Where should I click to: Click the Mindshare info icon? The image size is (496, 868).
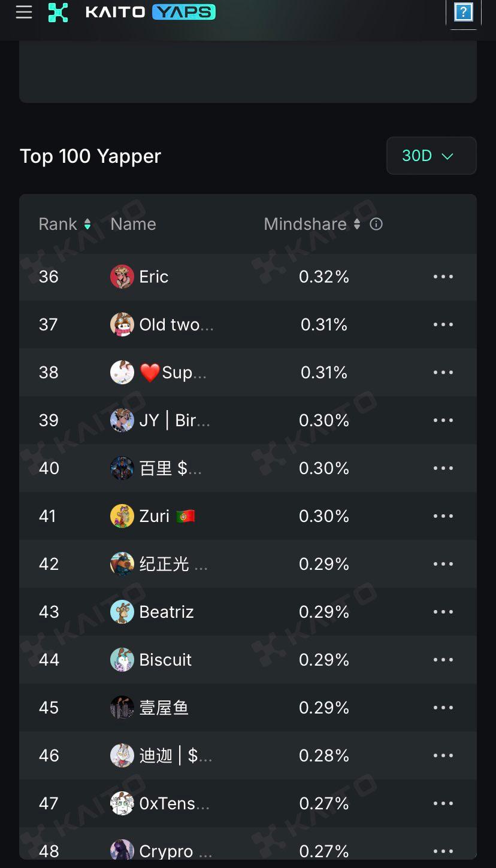[x=376, y=224]
